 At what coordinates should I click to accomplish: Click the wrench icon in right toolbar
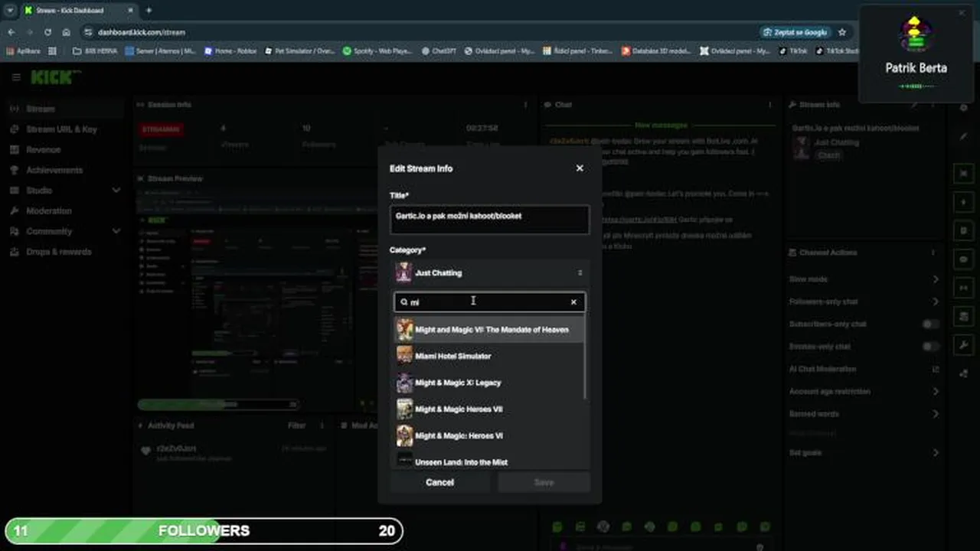[964, 345]
